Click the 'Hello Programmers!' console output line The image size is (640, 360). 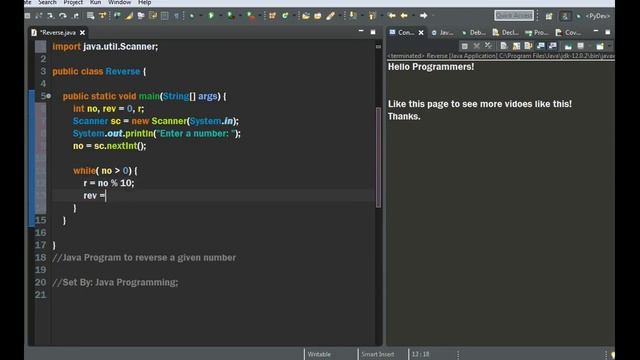pyautogui.click(x=431, y=67)
